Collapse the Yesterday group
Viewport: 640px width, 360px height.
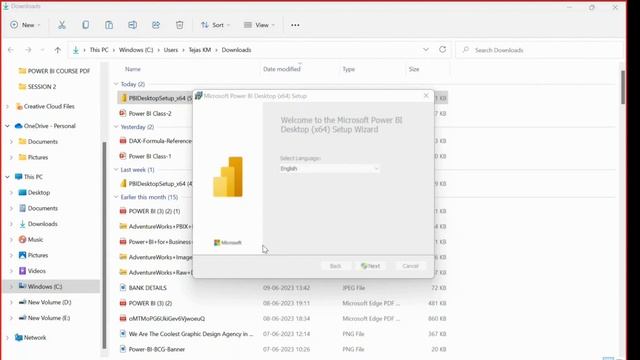pos(116,127)
